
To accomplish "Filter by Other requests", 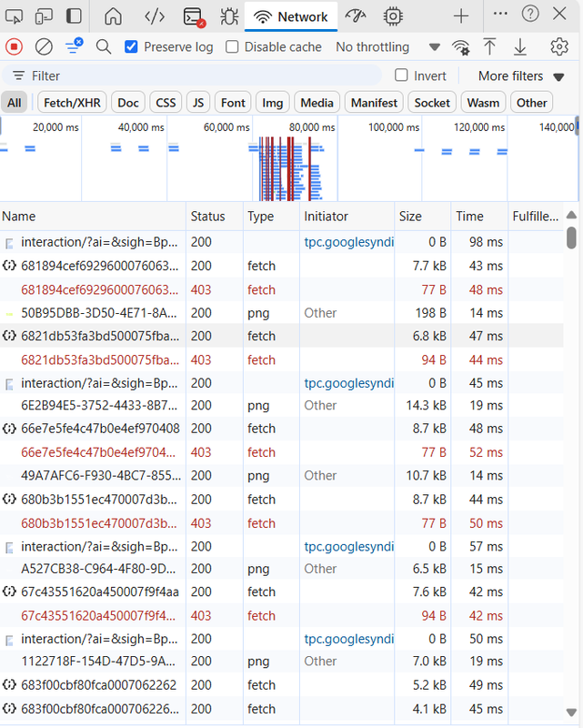I will [x=531, y=103].
